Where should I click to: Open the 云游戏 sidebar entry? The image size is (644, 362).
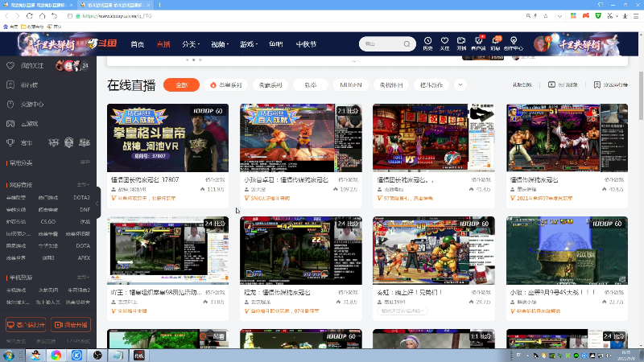pyautogui.click(x=29, y=124)
